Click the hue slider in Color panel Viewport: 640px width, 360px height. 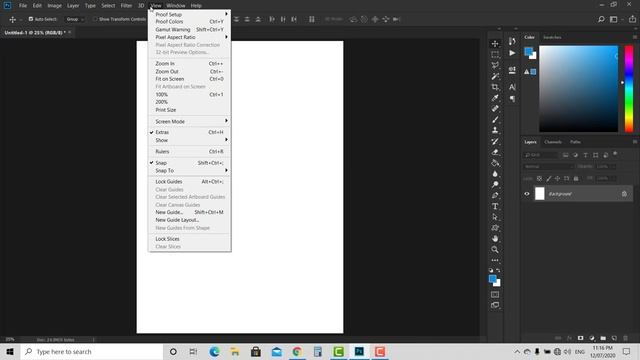pyautogui.click(x=629, y=89)
